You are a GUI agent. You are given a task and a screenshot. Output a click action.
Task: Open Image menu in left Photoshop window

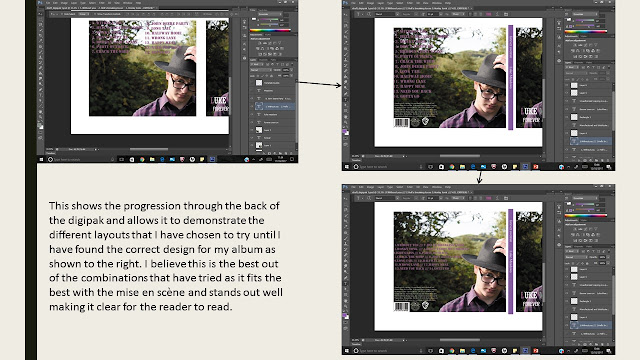coord(64,3)
